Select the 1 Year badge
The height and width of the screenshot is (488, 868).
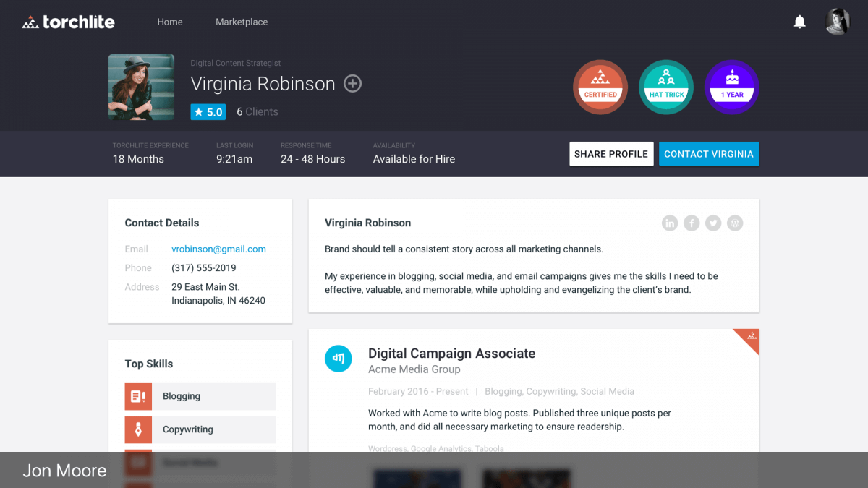(x=732, y=87)
